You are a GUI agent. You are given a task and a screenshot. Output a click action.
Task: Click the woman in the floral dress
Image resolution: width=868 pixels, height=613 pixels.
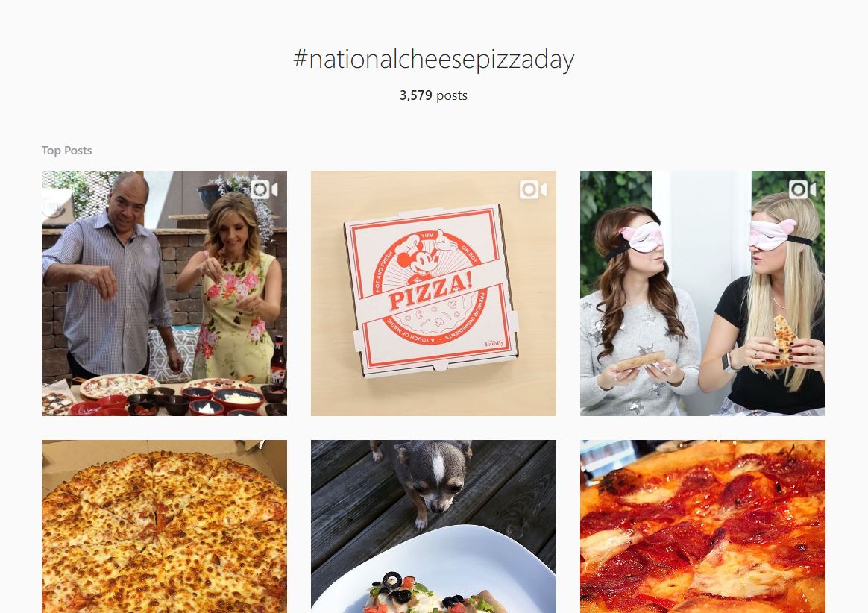(235, 298)
